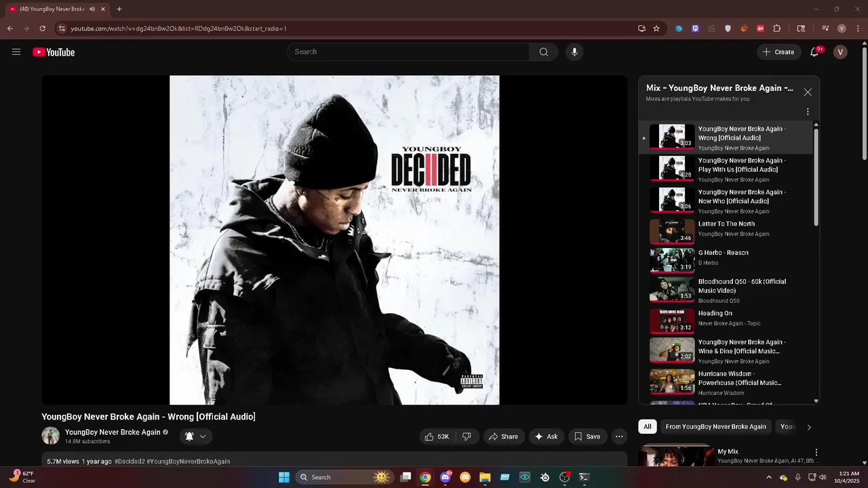
Task: Reload the page
Action: point(43,28)
